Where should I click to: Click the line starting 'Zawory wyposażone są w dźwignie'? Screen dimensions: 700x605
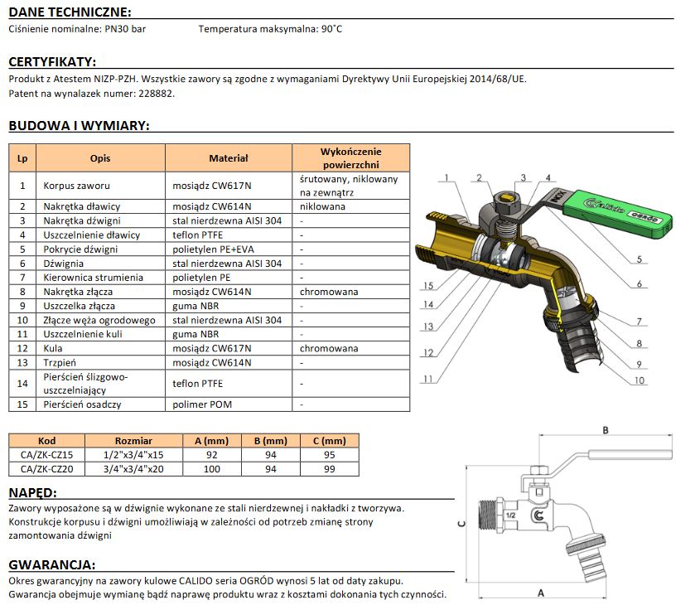pyautogui.click(x=206, y=508)
